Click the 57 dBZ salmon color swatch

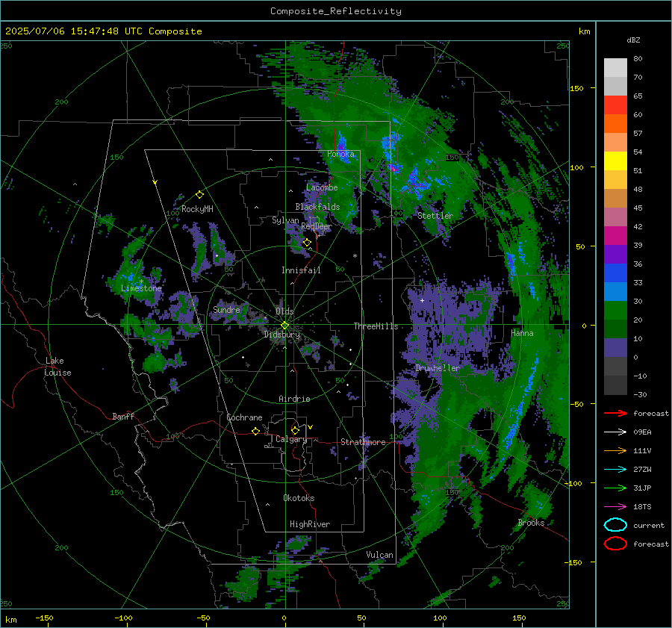coord(615,142)
